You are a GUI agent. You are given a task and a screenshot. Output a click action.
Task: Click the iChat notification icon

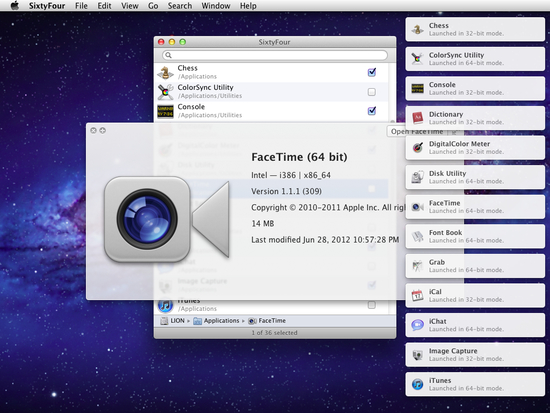(x=417, y=325)
